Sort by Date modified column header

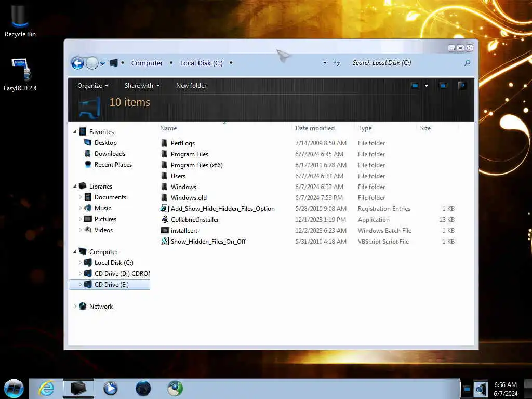pos(315,128)
